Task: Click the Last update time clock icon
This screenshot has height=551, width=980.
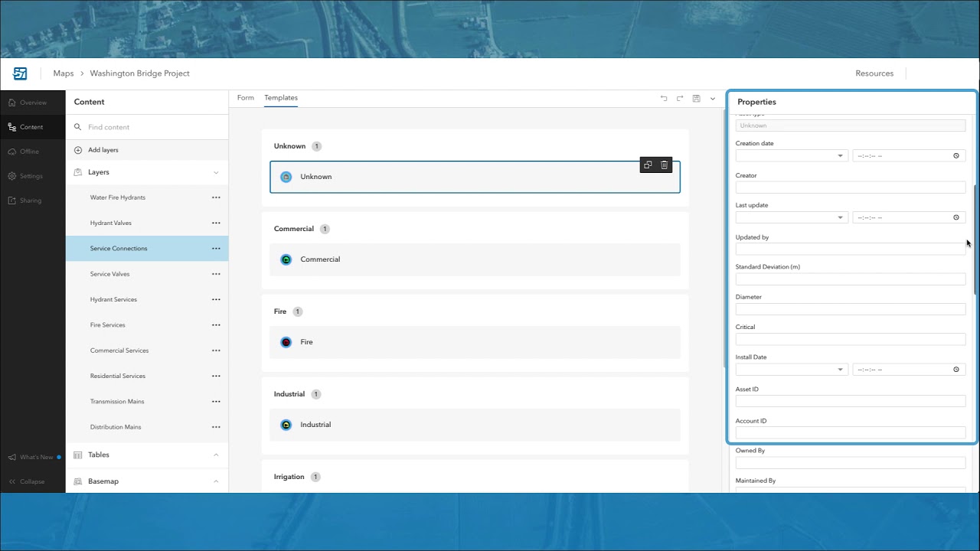Action: pyautogui.click(x=956, y=217)
